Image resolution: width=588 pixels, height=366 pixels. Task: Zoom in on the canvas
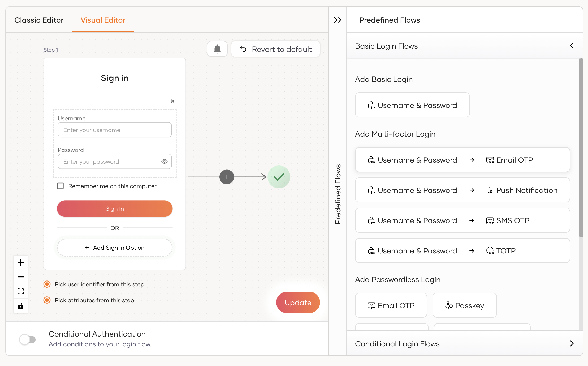click(21, 263)
